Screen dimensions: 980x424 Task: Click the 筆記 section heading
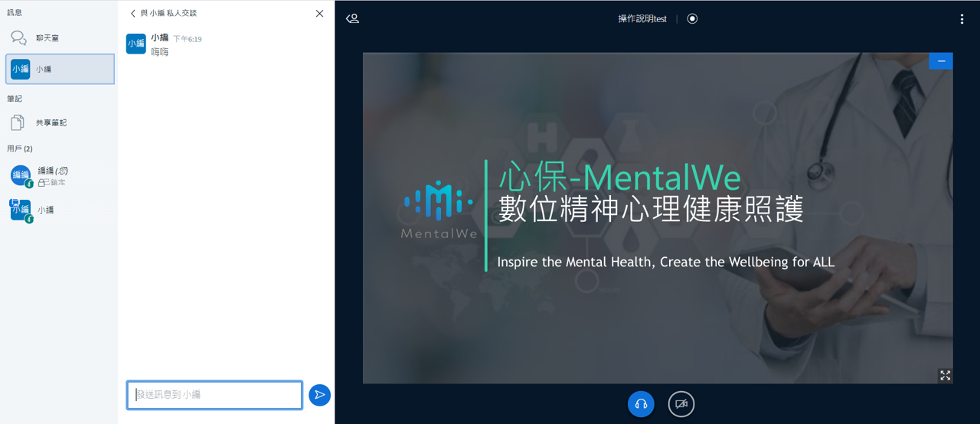point(15,99)
